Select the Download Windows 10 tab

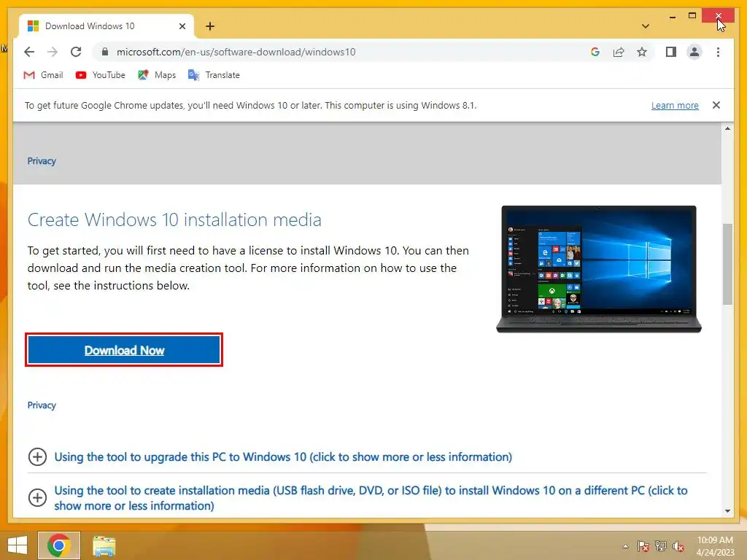[x=107, y=26]
